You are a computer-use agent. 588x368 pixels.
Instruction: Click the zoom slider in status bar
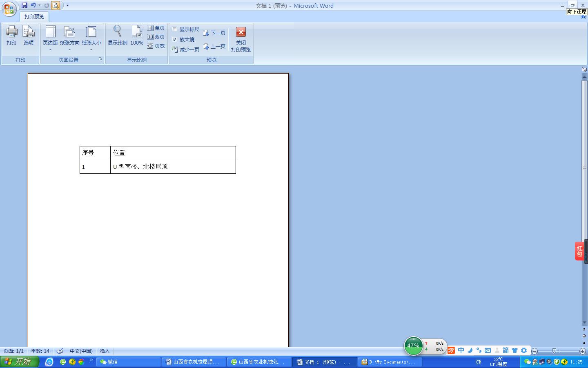click(554, 351)
